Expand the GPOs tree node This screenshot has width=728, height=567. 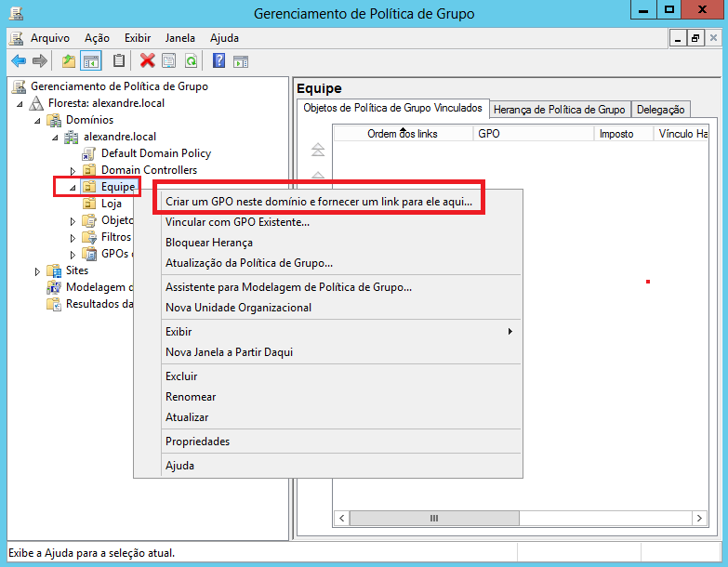point(73,255)
